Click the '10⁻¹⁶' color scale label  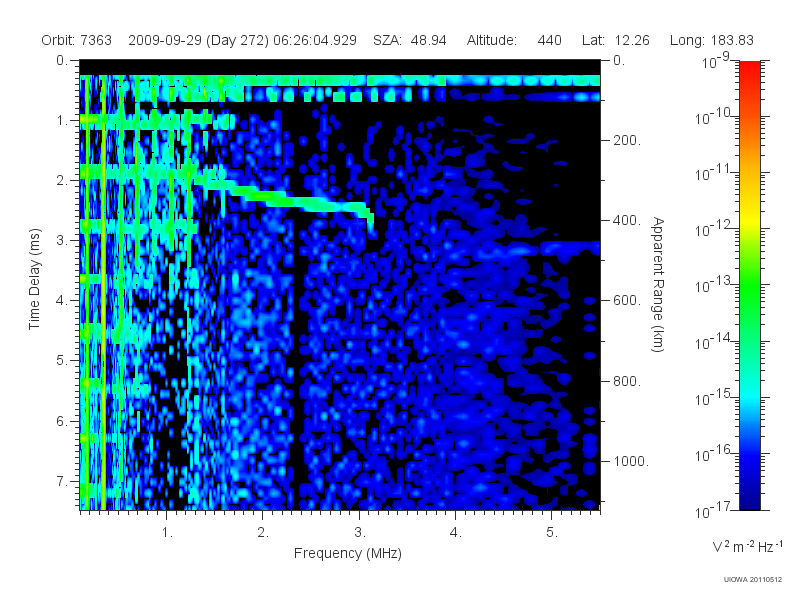click(714, 454)
